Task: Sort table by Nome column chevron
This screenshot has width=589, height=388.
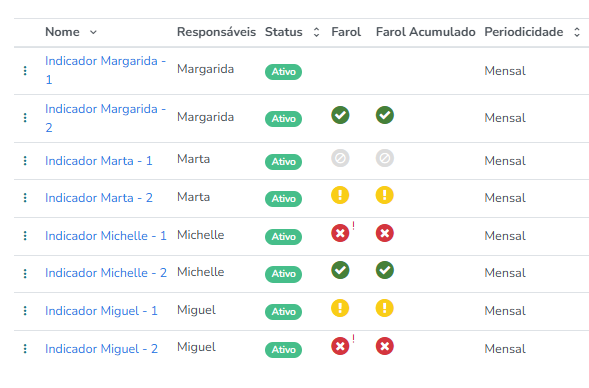Action: [93, 32]
